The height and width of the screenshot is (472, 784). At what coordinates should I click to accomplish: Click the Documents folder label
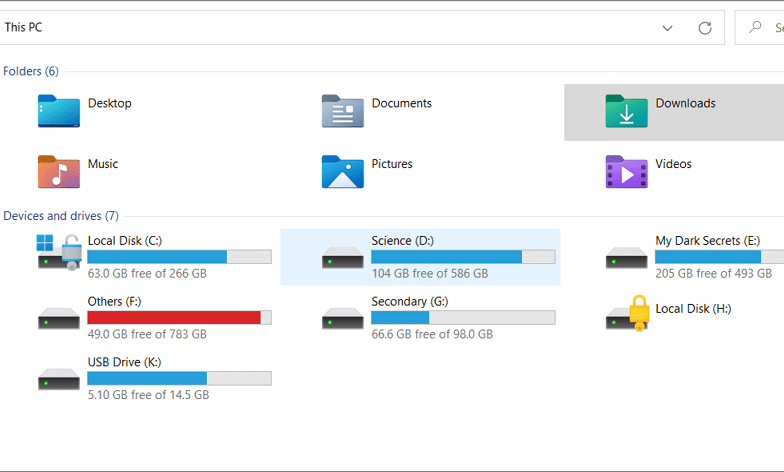[x=402, y=103]
